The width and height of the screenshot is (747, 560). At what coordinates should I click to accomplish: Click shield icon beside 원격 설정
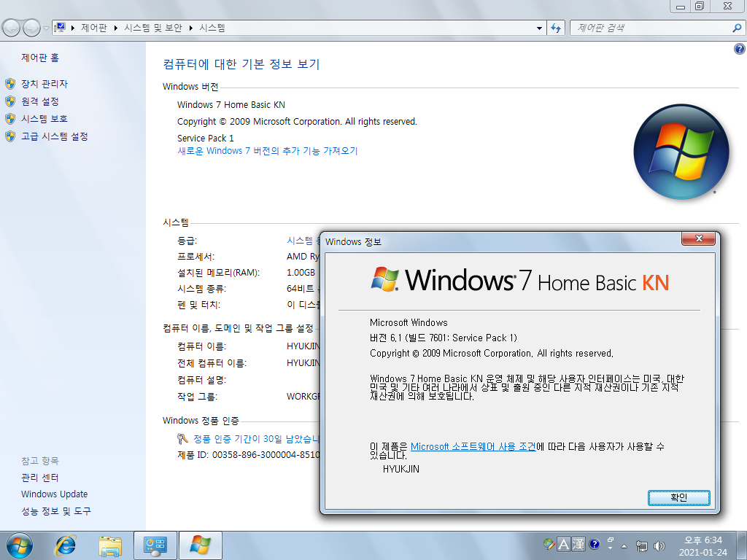coord(10,101)
